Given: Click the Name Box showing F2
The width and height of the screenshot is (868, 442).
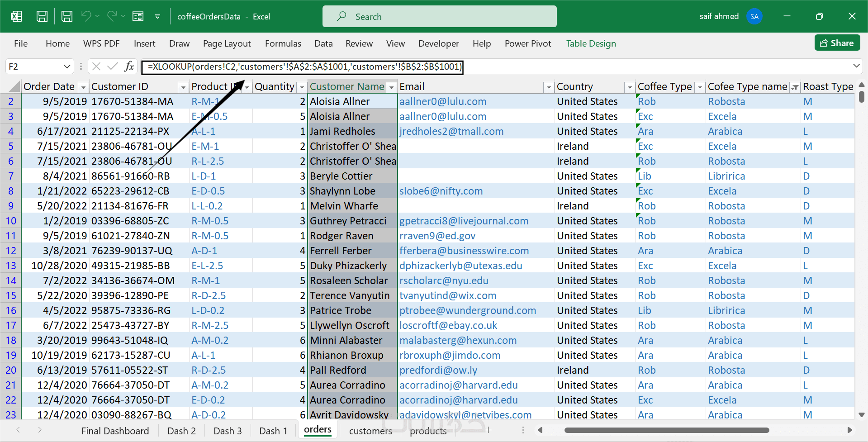Looking at the screenshot, I should [x=34, y=67].
